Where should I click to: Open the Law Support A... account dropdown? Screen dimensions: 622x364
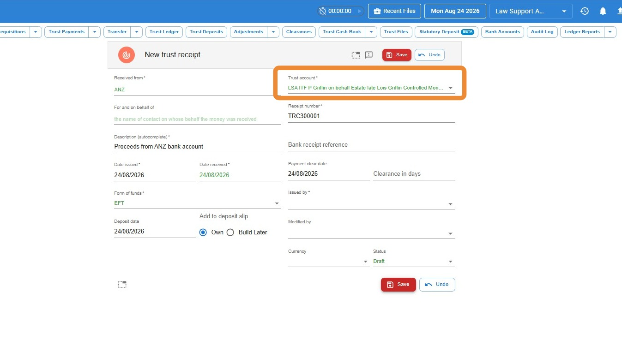coord(531,11)
